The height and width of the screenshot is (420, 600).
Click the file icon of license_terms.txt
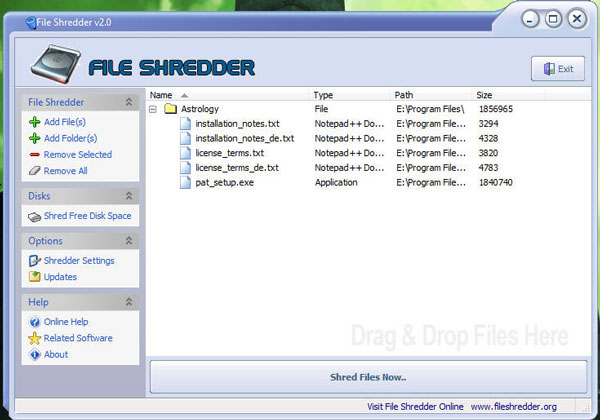(x=186, y=153)
